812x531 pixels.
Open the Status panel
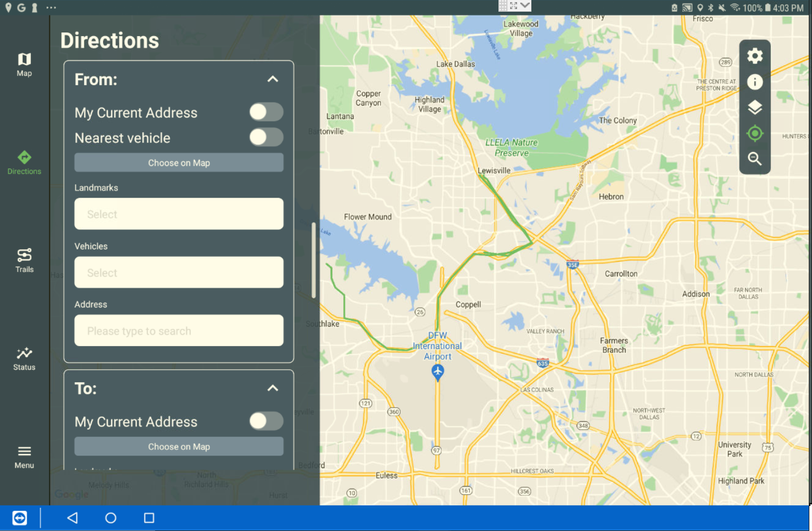click(24, 358)
